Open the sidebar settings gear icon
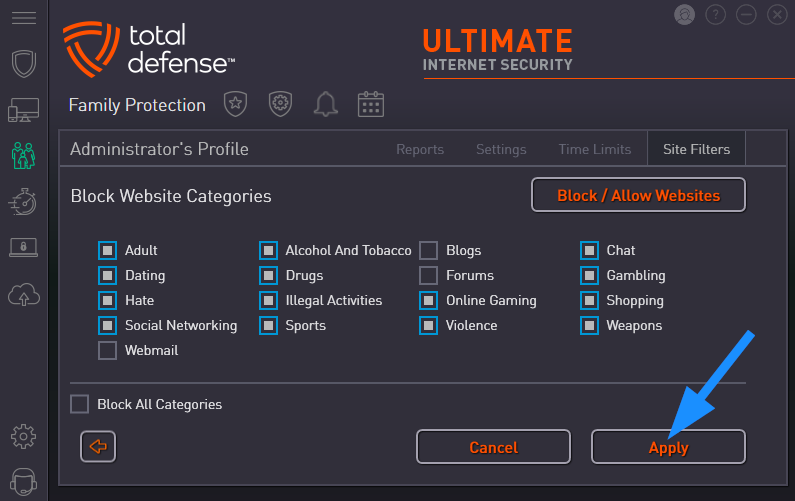 (23, 437)
